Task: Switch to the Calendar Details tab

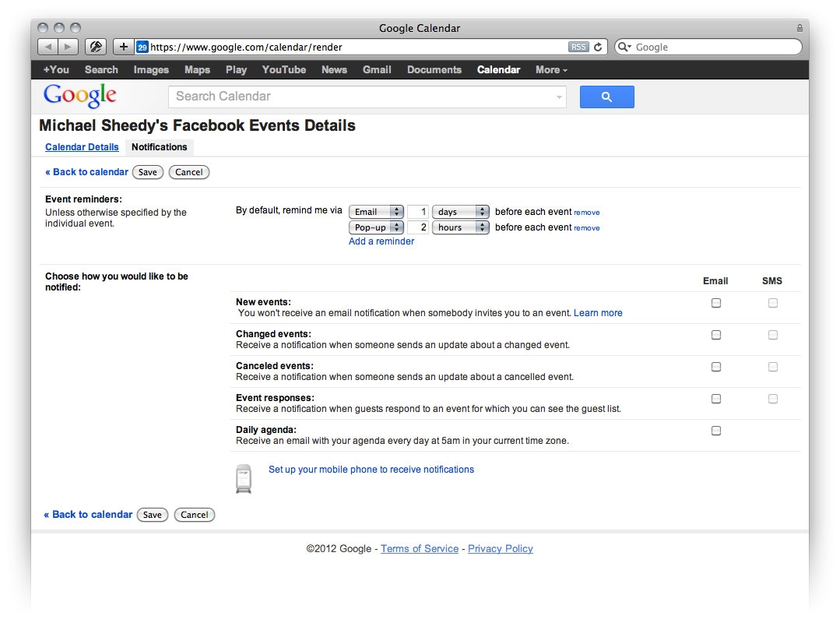Action: click(x=82, y=147)
